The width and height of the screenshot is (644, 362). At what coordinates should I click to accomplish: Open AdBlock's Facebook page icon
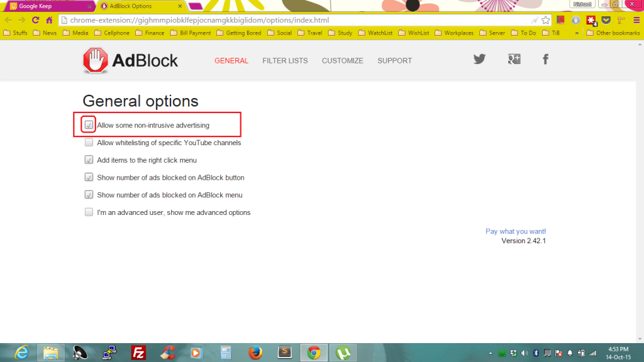(545, 59)
